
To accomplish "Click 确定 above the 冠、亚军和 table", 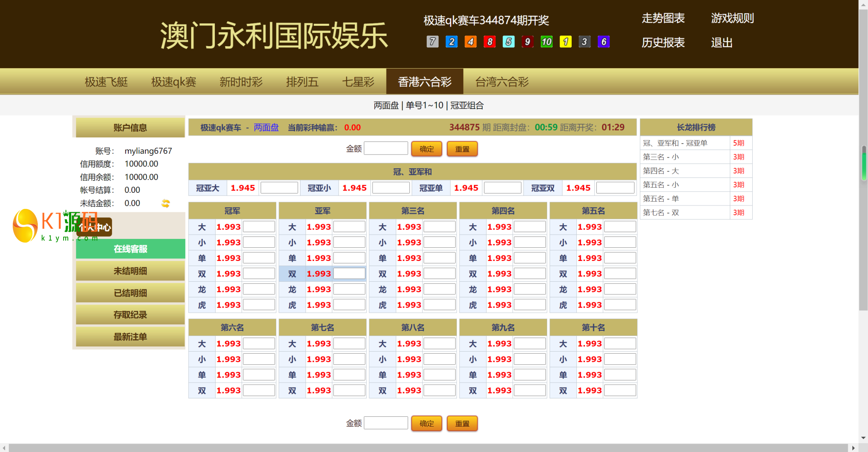I will coord(427,149).
